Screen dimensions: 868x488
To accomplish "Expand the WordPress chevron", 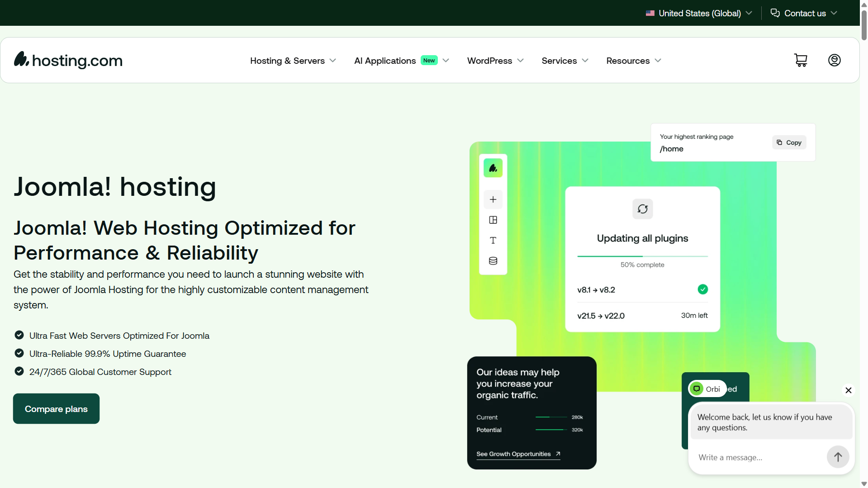I will pyautogui.click(x=521, y=61).
